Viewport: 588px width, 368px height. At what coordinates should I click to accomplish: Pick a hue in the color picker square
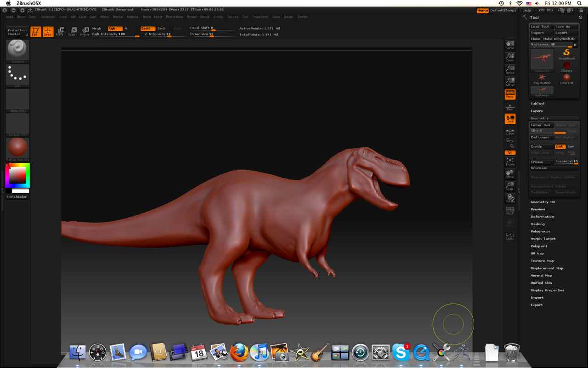[x=17, y=175]
